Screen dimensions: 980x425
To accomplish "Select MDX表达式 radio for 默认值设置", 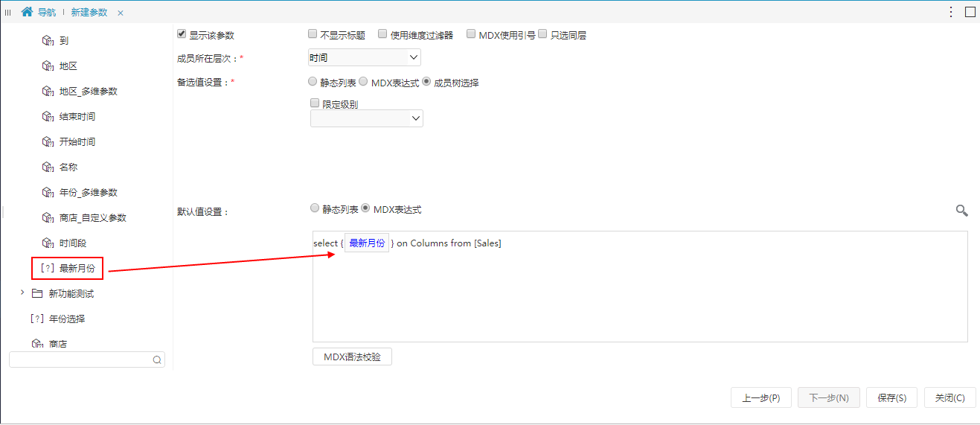I will (x=365, y=209).
